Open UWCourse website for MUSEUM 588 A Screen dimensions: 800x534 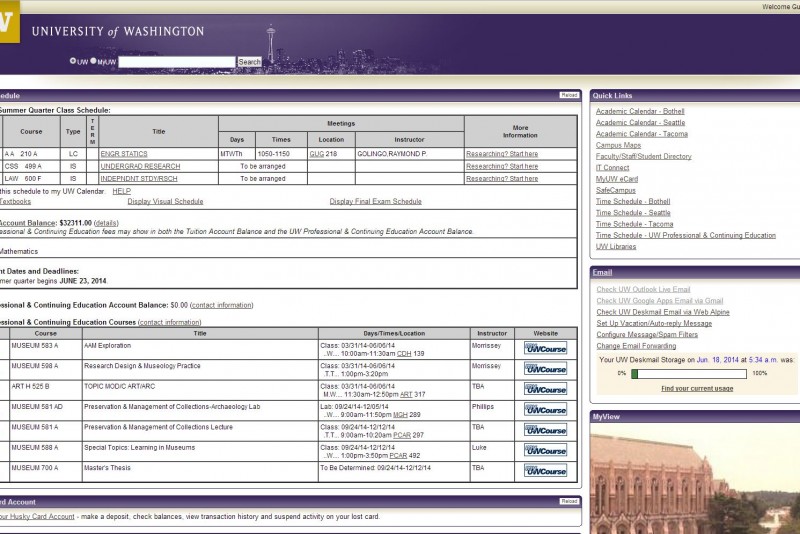click(x=545, y=451)
